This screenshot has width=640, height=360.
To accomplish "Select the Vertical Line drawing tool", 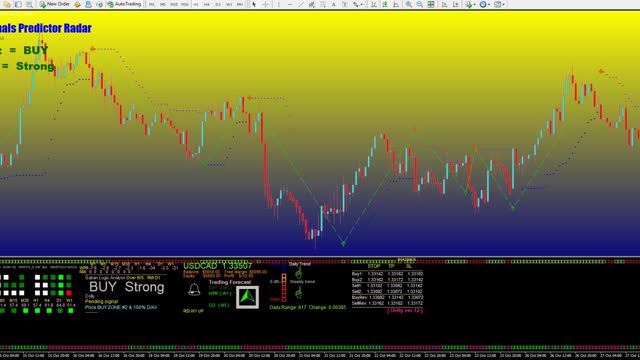I will (x=279, y=4).
